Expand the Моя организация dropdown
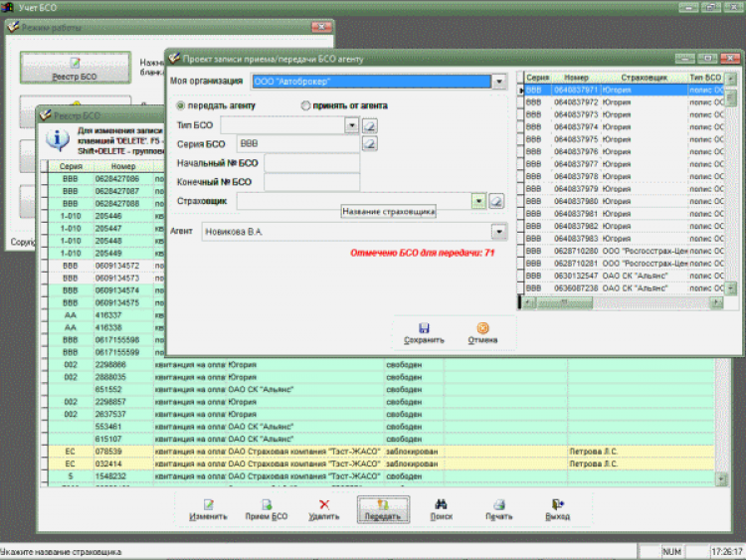 499,82
